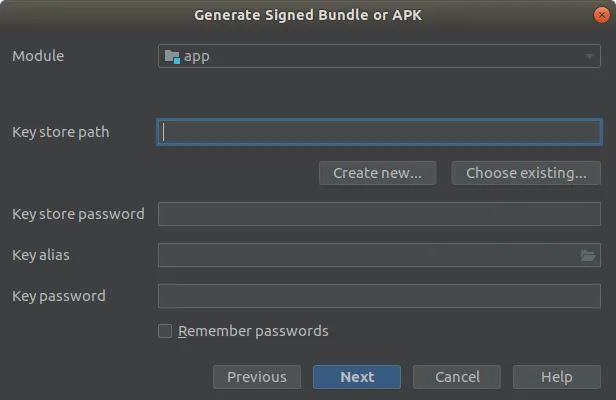Select the 'app' text in Module combo box
Screen dimensions: 616x400
(197, 56)
